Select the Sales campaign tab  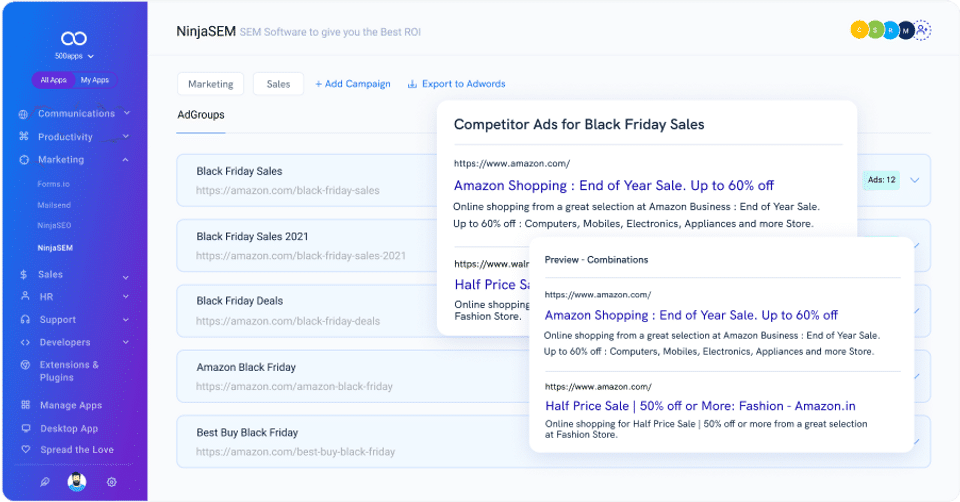pyautogui.click(x=279, y=84)
